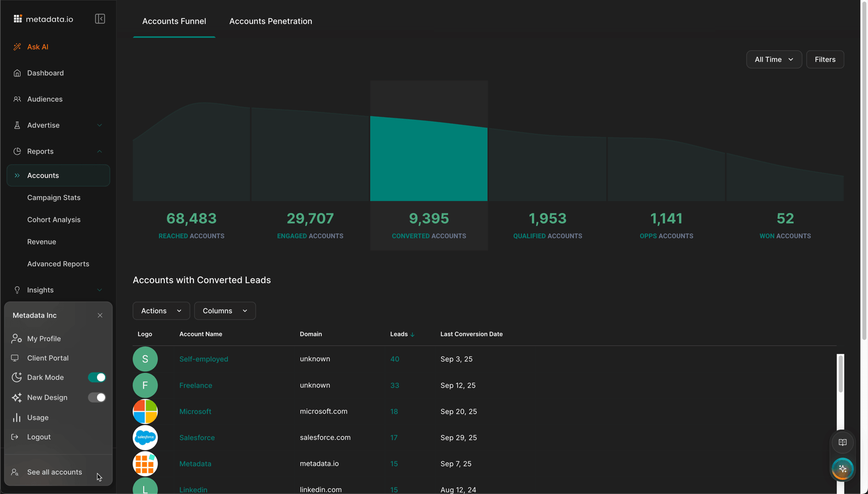Launch the AI assistant sparkle button
The height and width of the screenshot is (494, 868).
click(842, 469)
